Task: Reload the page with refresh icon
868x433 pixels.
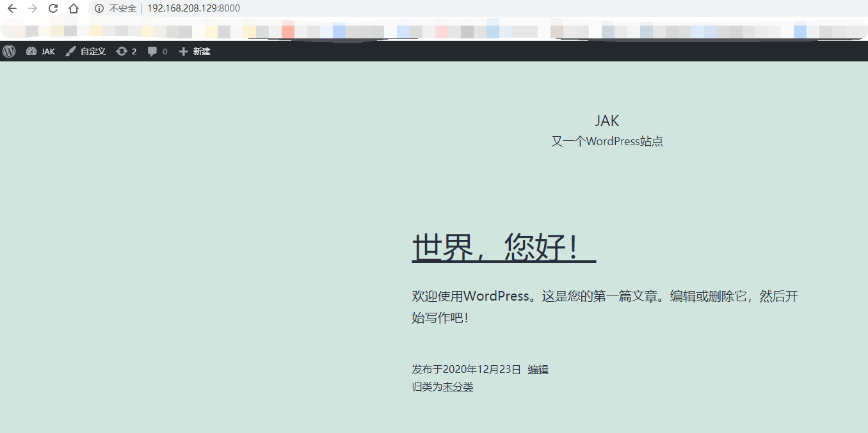Action: point(53,8)
